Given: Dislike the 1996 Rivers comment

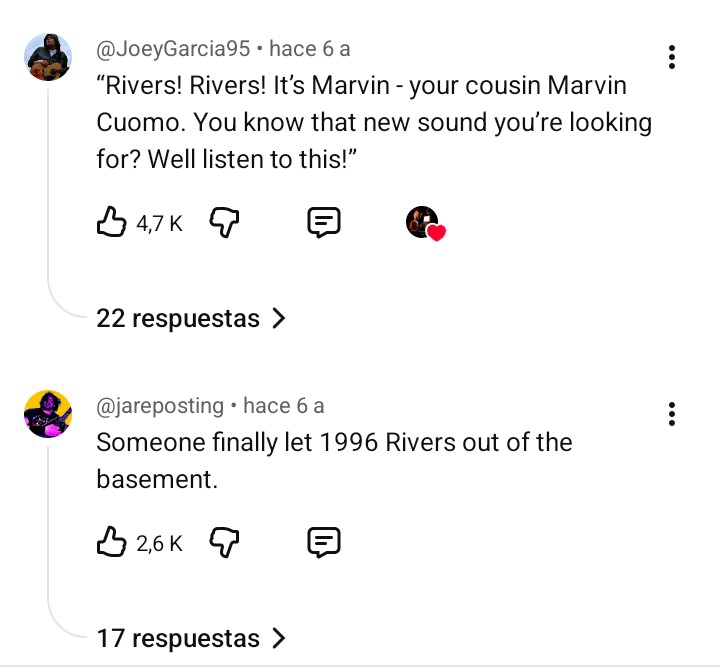Looking at the screenshot, I should 226,542.
